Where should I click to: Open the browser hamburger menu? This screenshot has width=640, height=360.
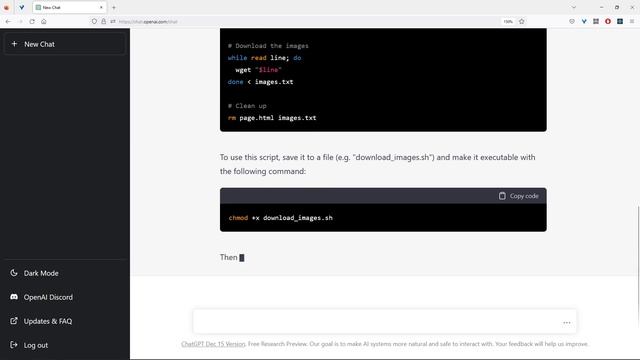coord(632,21)
